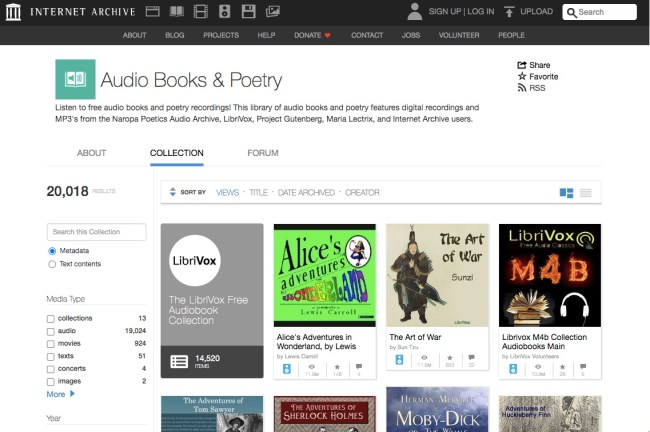The width and height of the screenshot is (650, 432).
Task: Focus Search this Collection field
Action: (x=97, y=232)
